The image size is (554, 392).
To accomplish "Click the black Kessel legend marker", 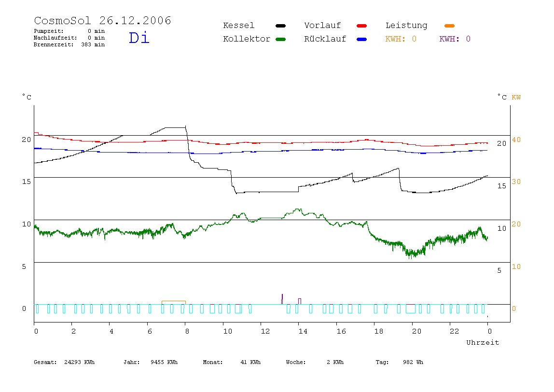I will pos(280,26).
